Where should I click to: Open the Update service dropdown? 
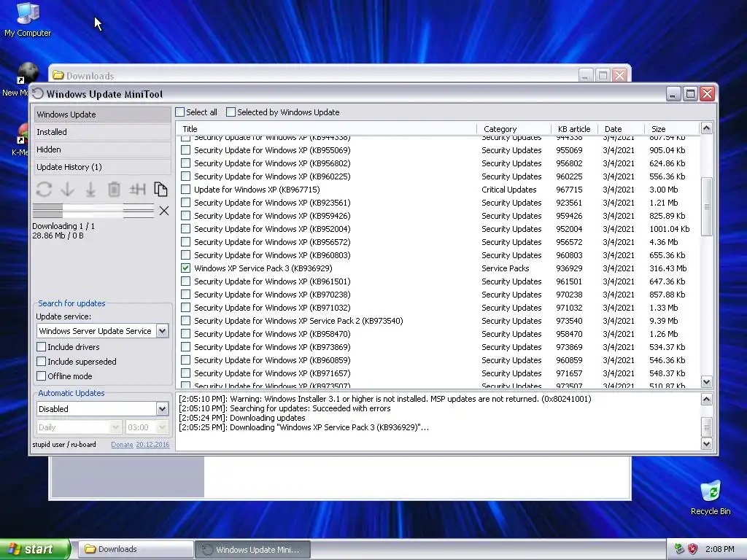click(x=162, y=331)
